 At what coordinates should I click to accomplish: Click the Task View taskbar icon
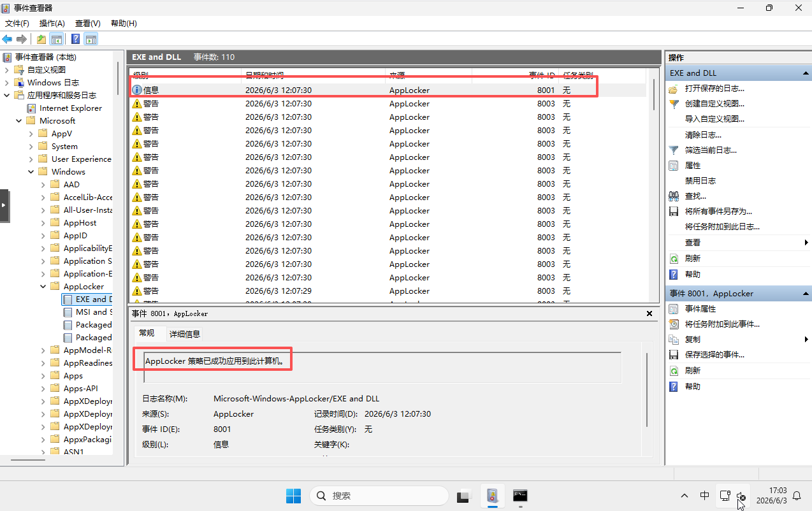[463, 496]
